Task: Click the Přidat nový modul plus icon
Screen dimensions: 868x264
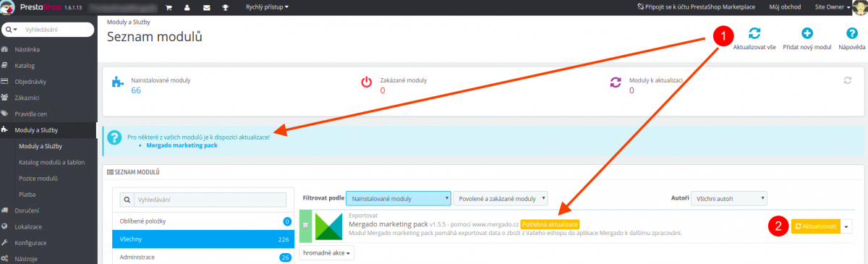Action: [807, 33]
